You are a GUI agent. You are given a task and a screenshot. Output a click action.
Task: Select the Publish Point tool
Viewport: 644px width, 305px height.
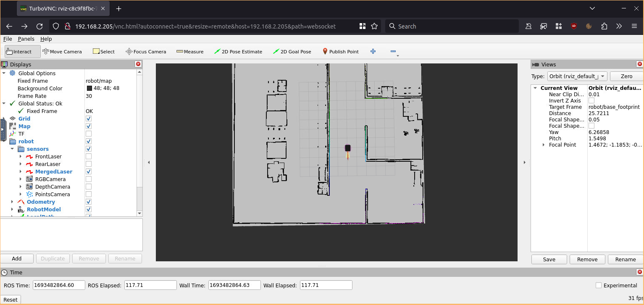coord(340,52)
